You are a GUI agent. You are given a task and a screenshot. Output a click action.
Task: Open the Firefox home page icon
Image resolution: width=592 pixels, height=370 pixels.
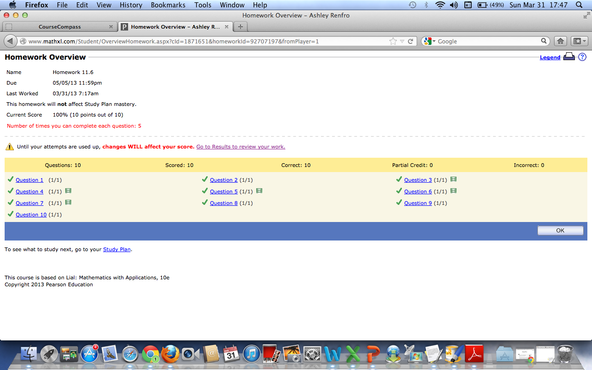pos(560,41)
